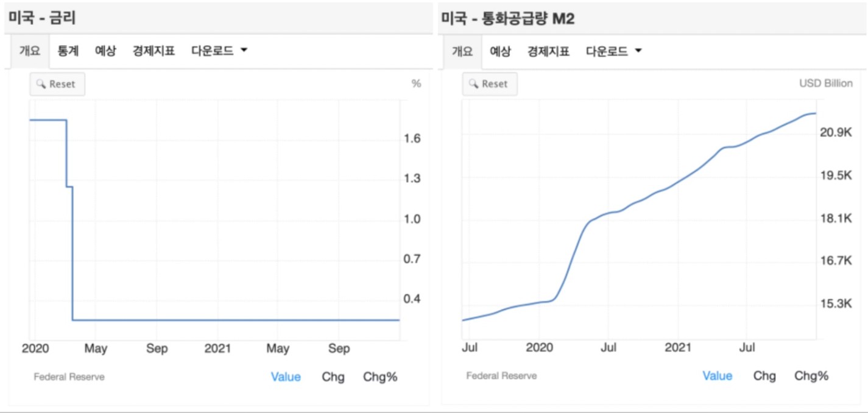The image size is (868, 413).
Task: Switch M2 chart to Chg view
Action: point(764,376)
